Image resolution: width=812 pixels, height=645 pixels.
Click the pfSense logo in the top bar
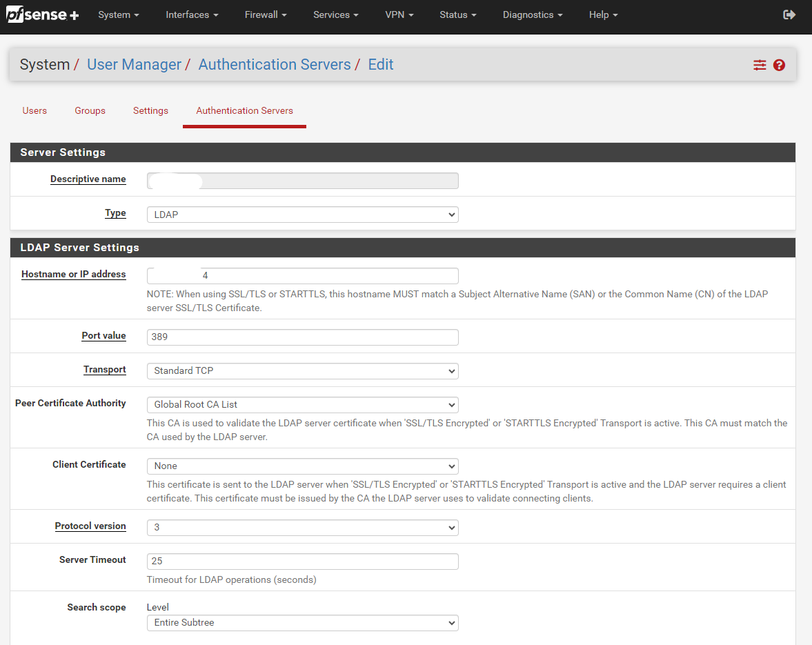[41, 14]
